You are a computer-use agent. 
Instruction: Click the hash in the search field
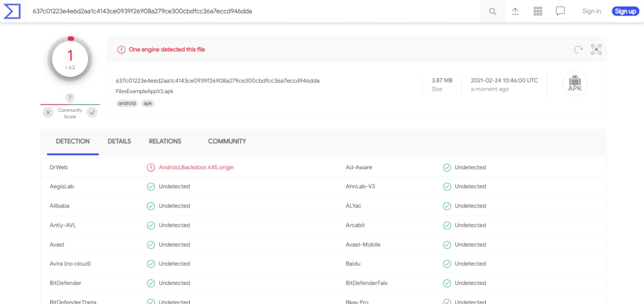point(142,11)
